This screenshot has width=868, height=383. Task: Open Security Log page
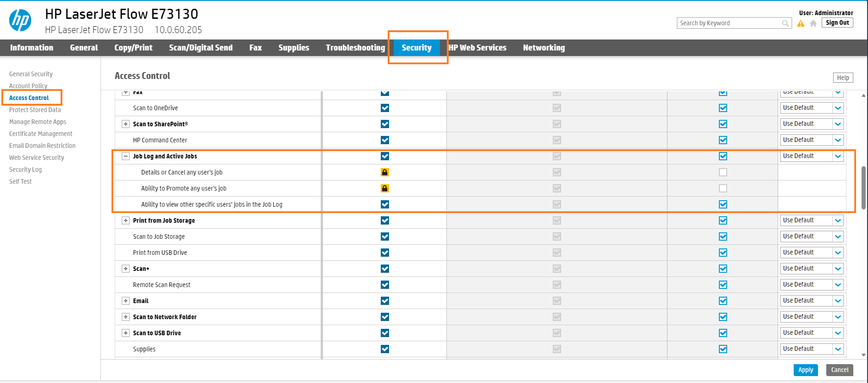click(x=25, y=169)
